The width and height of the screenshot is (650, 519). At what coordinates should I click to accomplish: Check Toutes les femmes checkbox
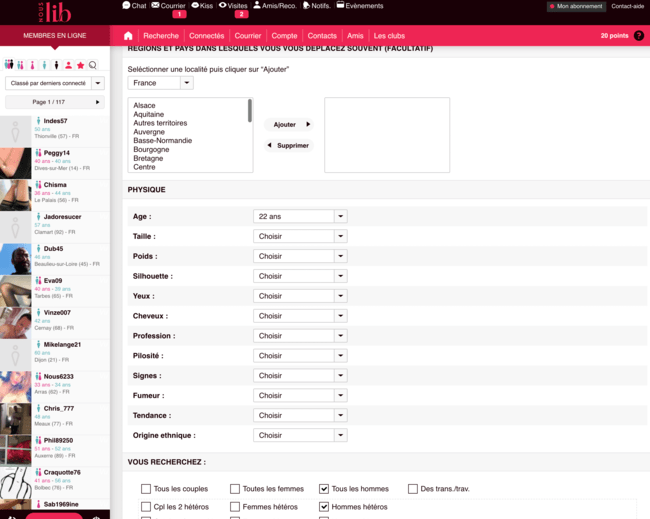point(235,489)
